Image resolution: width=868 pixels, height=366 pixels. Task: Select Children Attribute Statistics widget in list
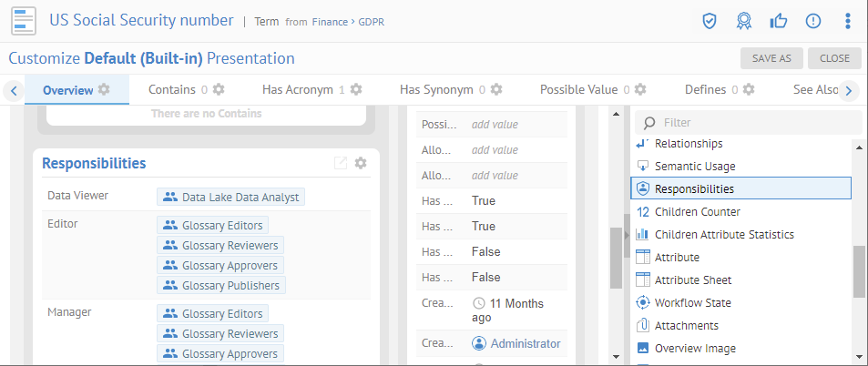point(724,235)
